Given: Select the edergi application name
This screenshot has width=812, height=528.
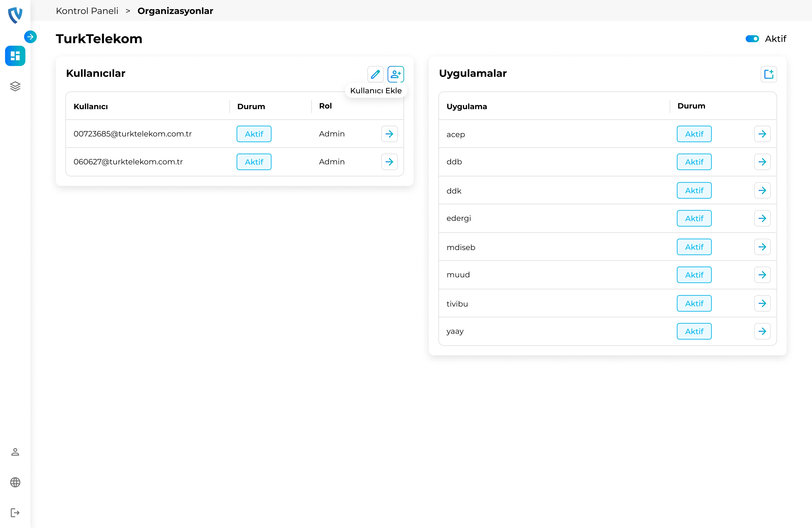Looking at the screenshot, I should [458, 219].
